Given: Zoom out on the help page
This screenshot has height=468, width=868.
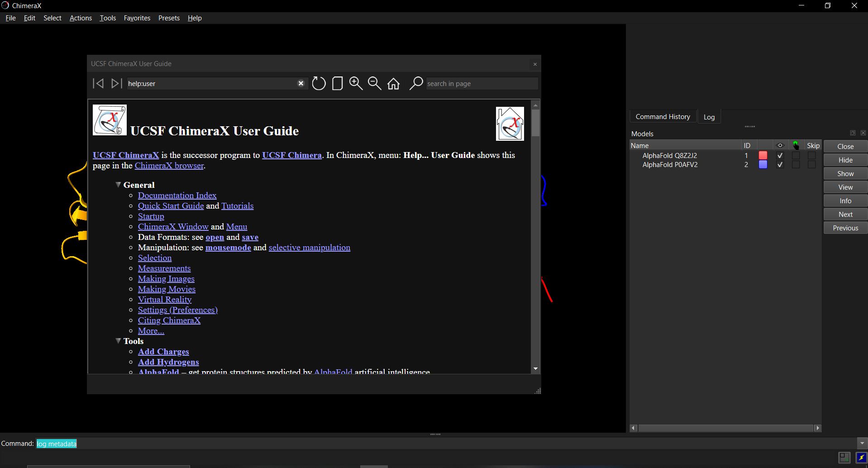Looking at the screenshot, I should coord(374,83).
